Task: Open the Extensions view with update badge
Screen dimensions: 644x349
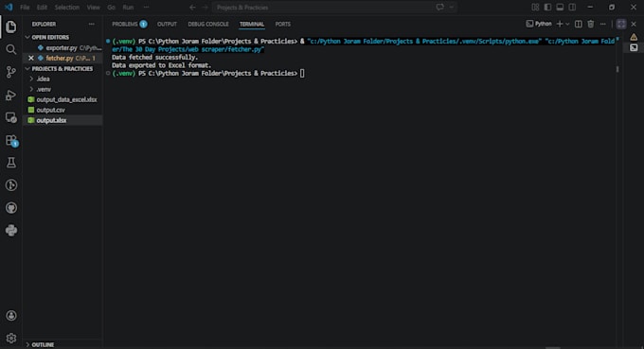Action: click(11, 140)
